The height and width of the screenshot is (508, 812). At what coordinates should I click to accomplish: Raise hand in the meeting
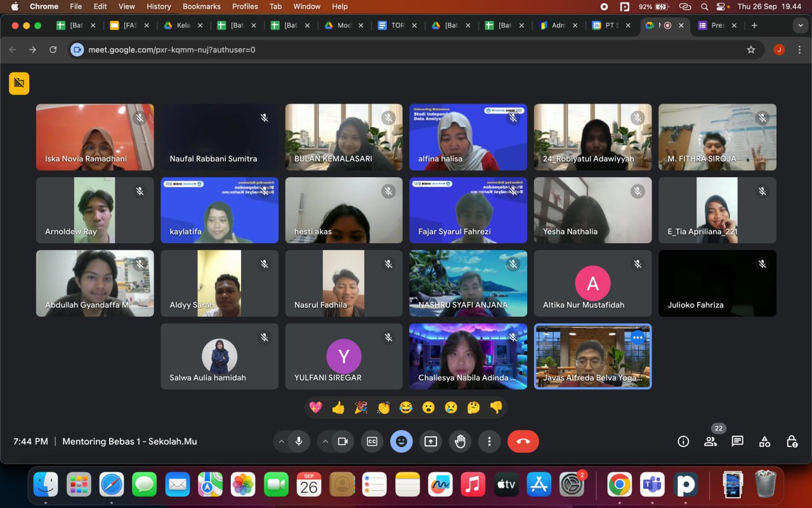[460, 441]
